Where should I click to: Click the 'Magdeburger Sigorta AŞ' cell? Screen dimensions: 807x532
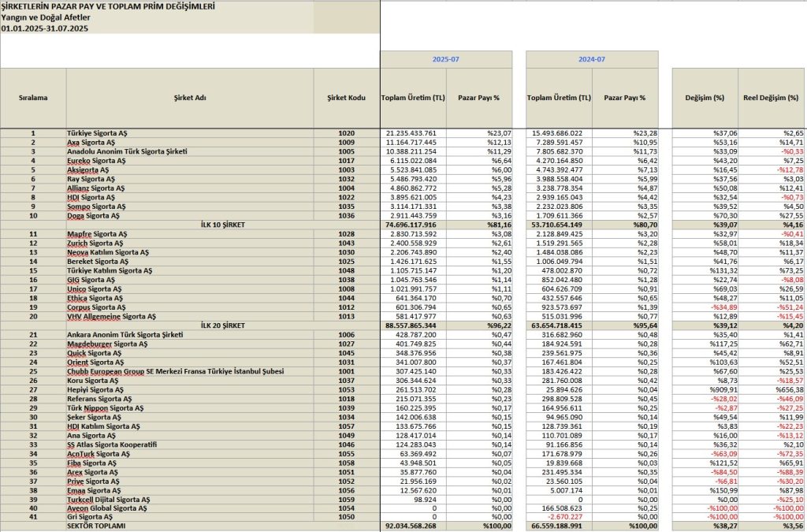click(x=190, y=344)
